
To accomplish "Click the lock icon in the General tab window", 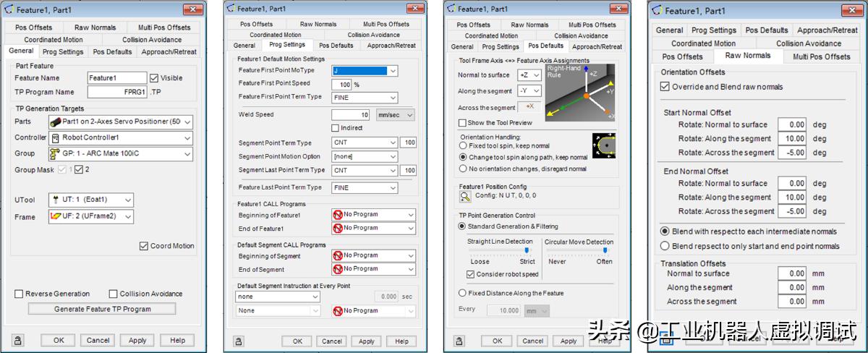I will pyautogui.click(x=17, y=340).
